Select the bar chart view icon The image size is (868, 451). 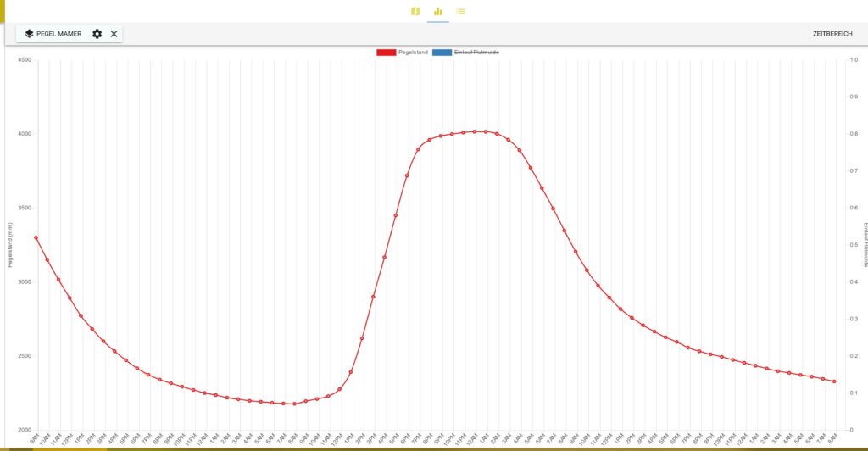tap(438, 11)
